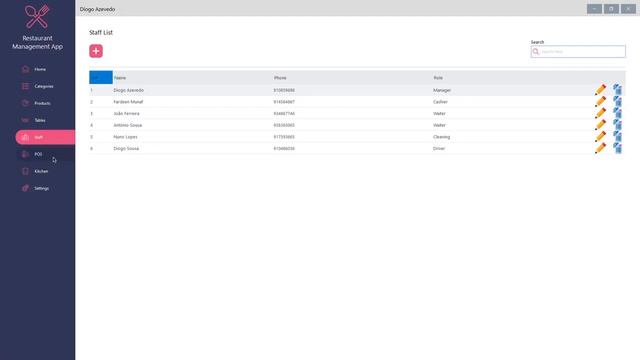Click pencil icon in João Ferreira's row
The image size is (640, 360).
pos(600,113)
